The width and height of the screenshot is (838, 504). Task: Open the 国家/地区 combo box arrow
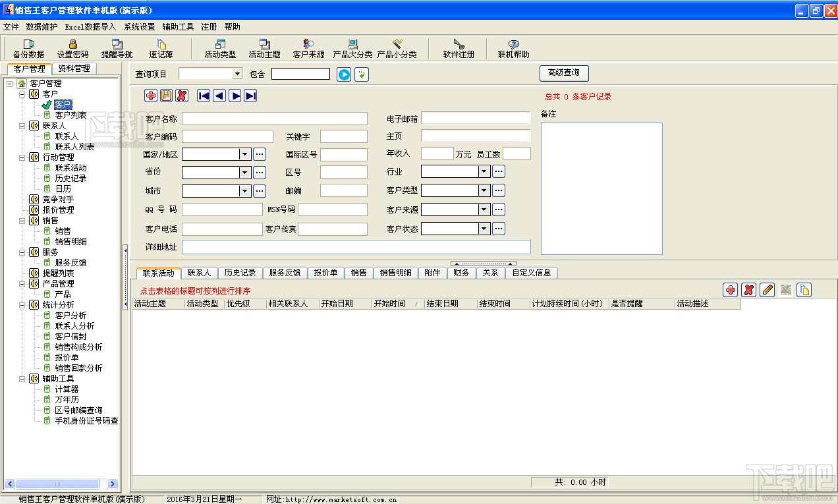tap(244, 154)
